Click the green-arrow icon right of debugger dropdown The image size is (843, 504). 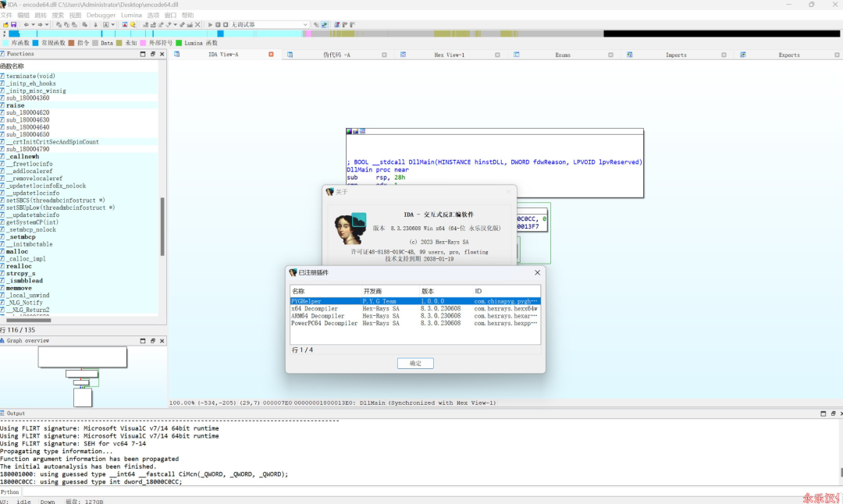(x=324, y=25)
